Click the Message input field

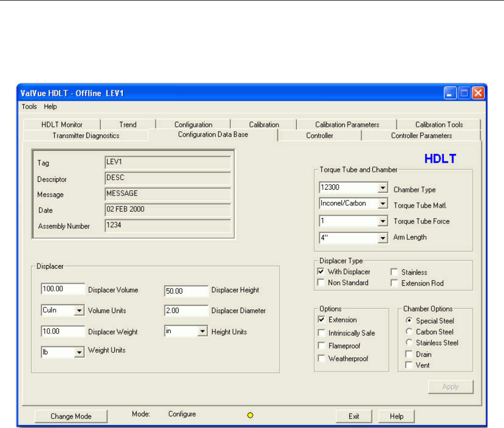coord(168,194)
